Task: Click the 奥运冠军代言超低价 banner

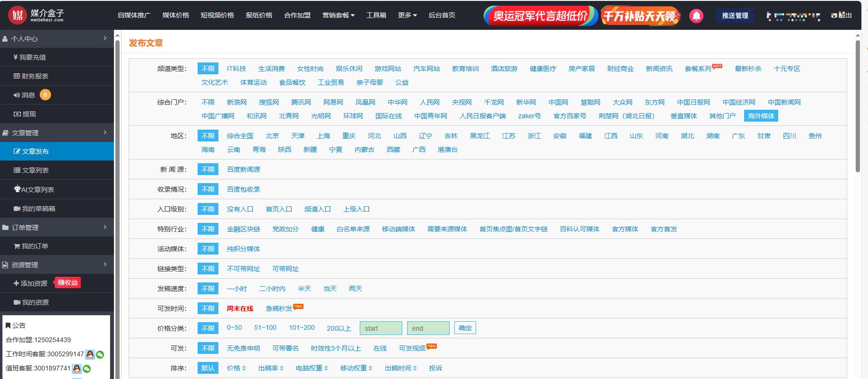Action: (x=540, y=16)
